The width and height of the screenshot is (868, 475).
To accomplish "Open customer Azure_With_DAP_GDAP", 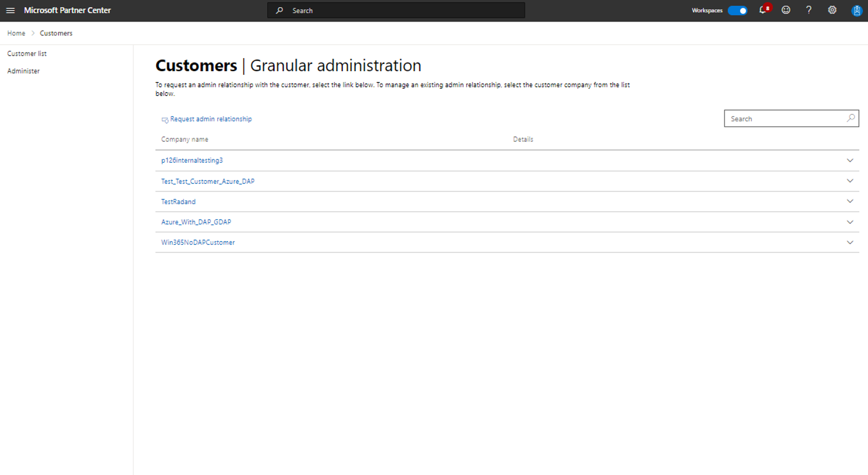I will (x=196, y=222).
